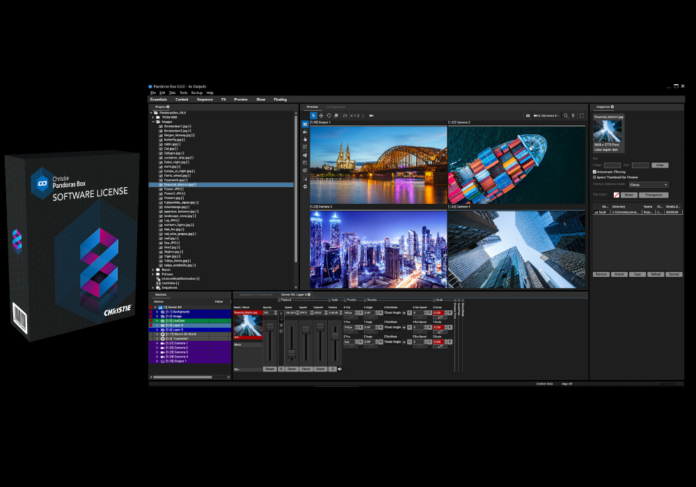Click the Opacity value input field
696x487 pixels.
tap(269, 313)
